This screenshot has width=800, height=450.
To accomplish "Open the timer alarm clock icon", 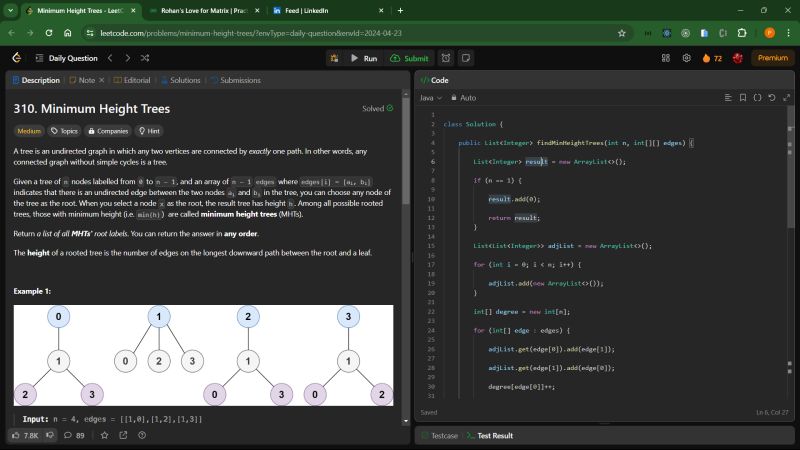I will [445, 58].
